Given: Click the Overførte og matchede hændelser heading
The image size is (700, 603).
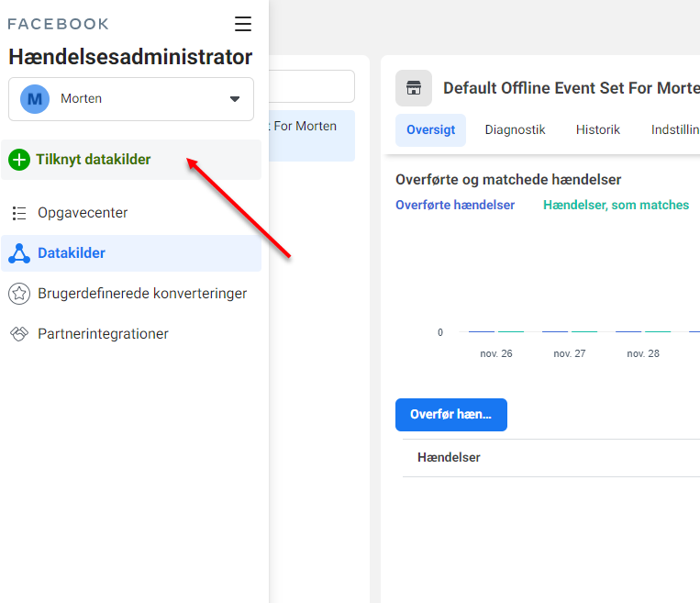Looking at the screenshot, I should (508, 180).
